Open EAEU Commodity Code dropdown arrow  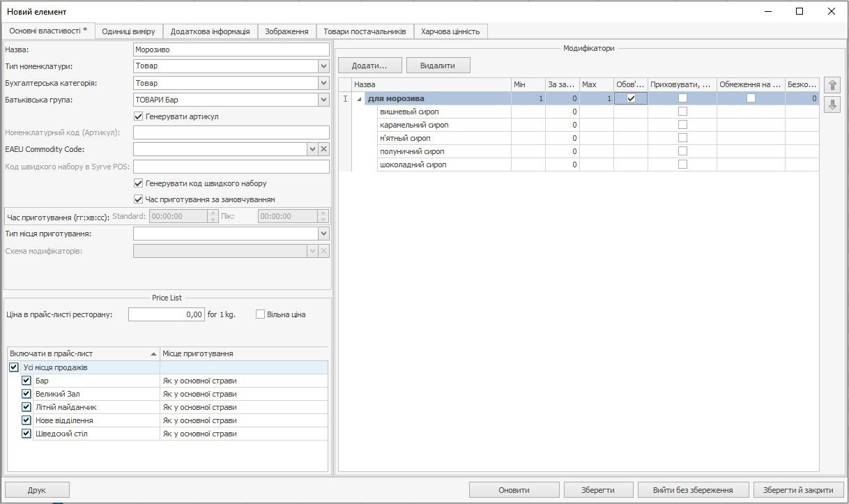coord(312,149)
